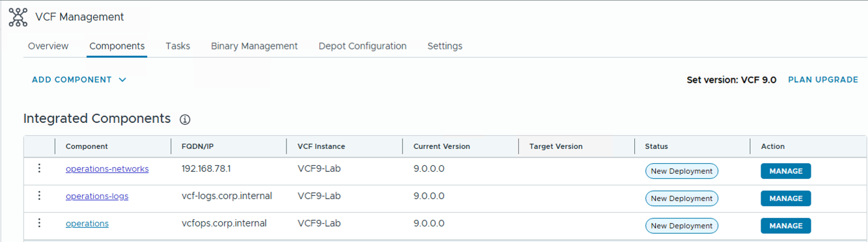The width and height of the screenshot is (868, 242).
Task: Click VCF9-Lab in the operations-networks row
Action: click(319, 168)
